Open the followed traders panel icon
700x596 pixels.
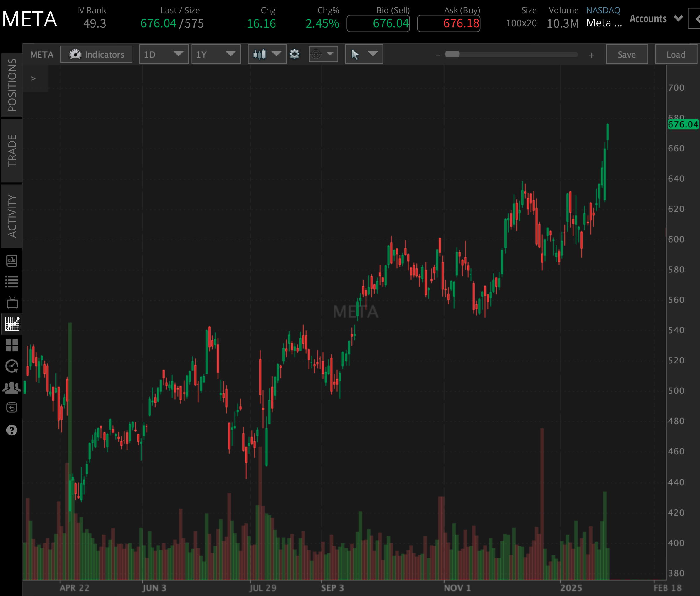tap(12, 387)
